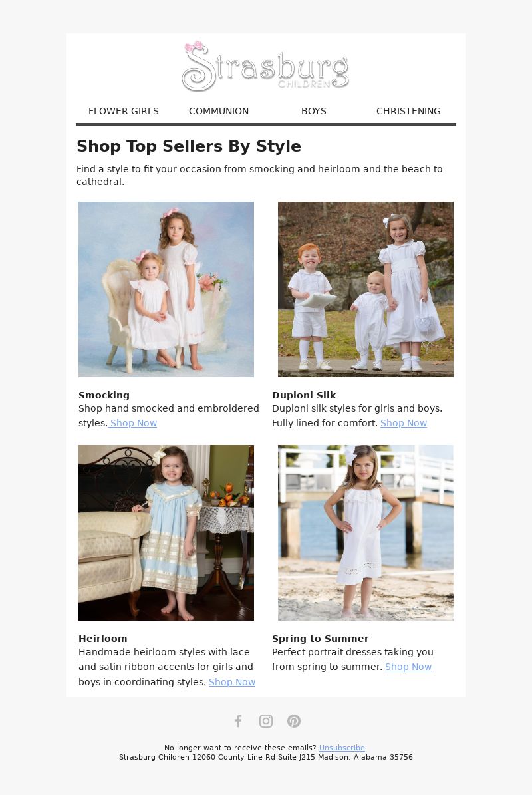Open the Pinterest social icon
This screenshot has height=795, width=532.
(x=294, y=721)
